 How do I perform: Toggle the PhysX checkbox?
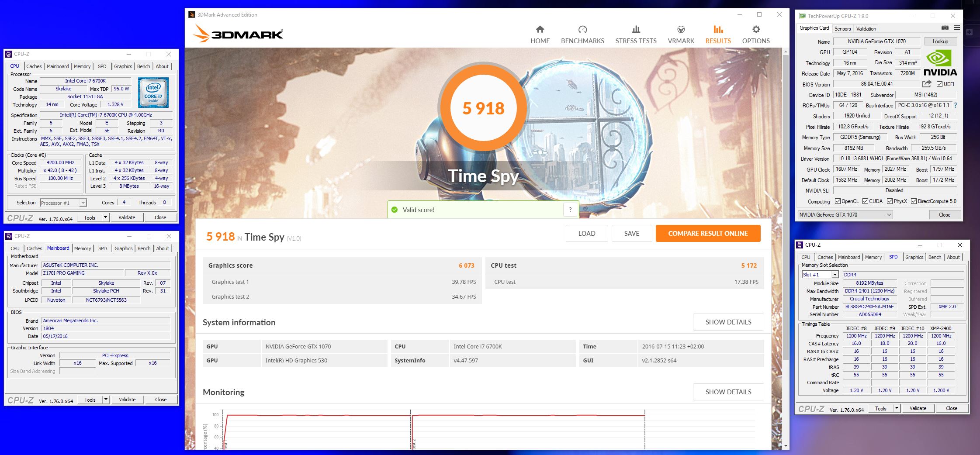tap(890, 201)
